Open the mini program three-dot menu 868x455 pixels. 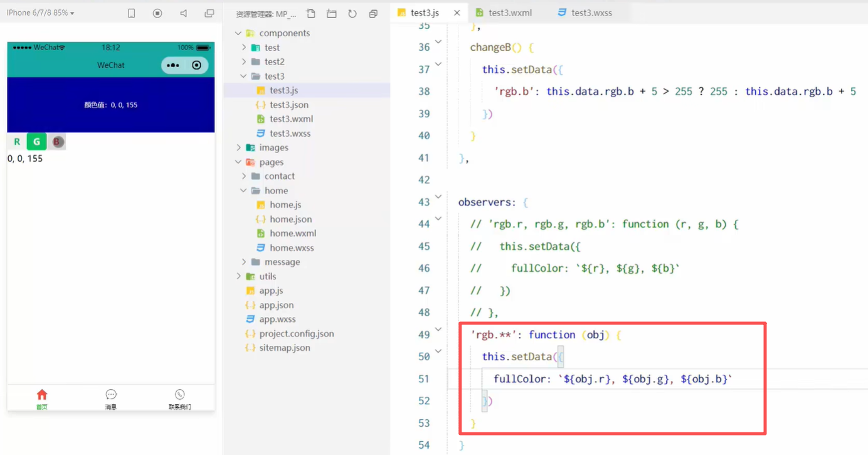[173, 65]
